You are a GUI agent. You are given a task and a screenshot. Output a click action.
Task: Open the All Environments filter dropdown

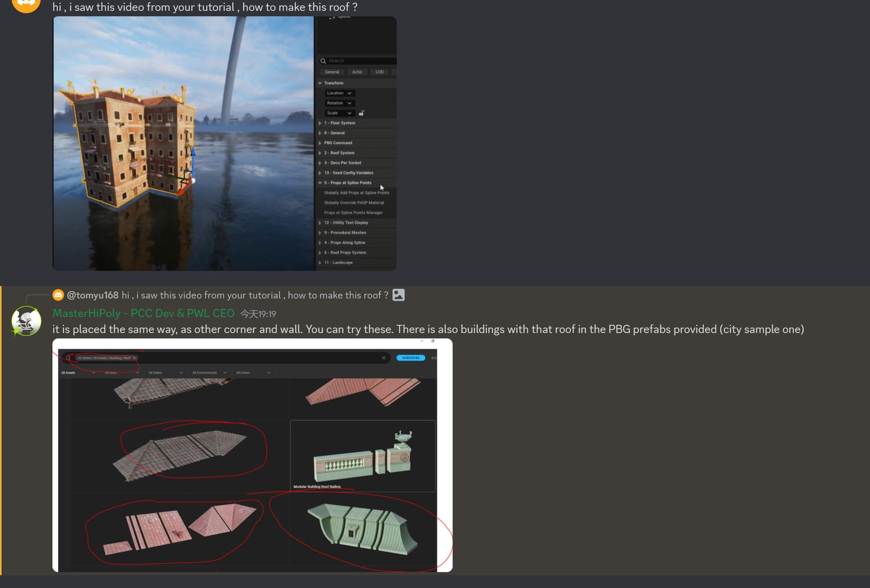pyautogui.click(x=209, y=373)
